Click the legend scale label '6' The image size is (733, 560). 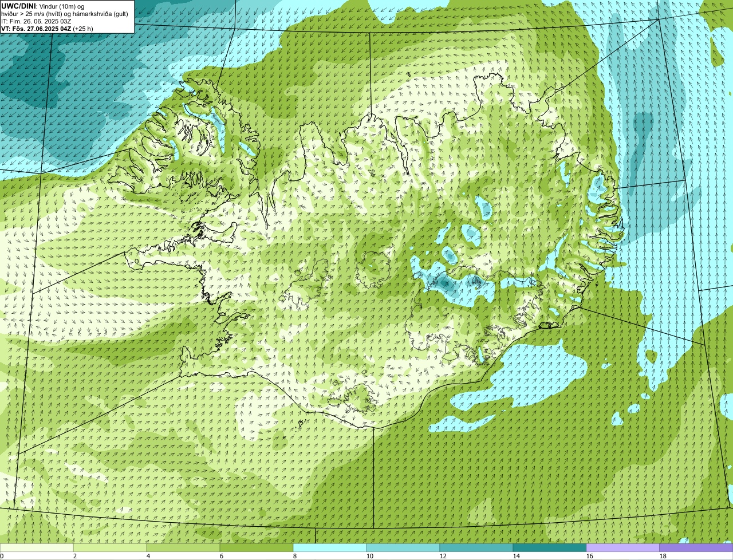pyautogui.click(x=222, y=556)
